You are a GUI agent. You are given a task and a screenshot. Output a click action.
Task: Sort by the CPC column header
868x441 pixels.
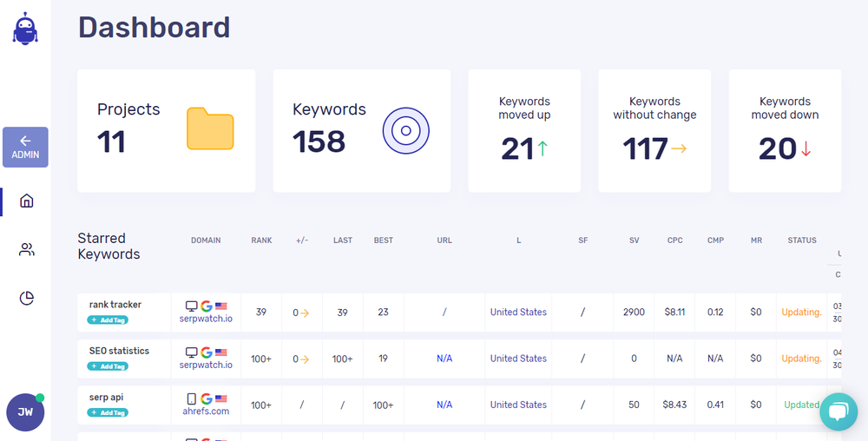tap(674, 240)
